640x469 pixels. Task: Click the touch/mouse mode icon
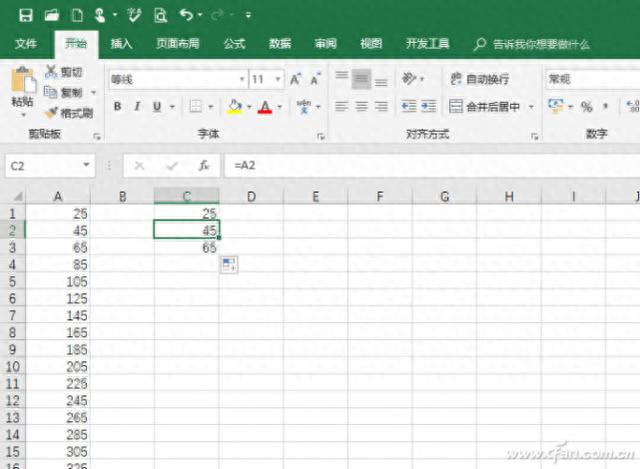click(100, 16)
